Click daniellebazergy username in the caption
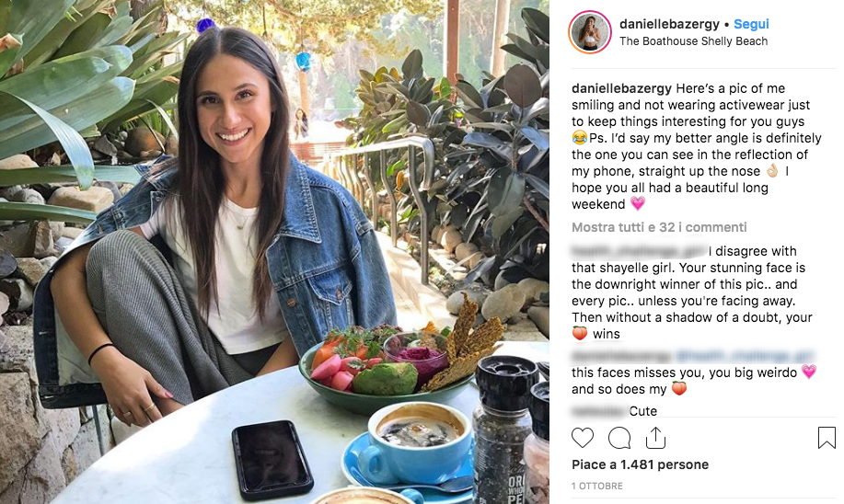Image resolution: width=844 pixels, height=504 pixels. [x=621, y=88]
